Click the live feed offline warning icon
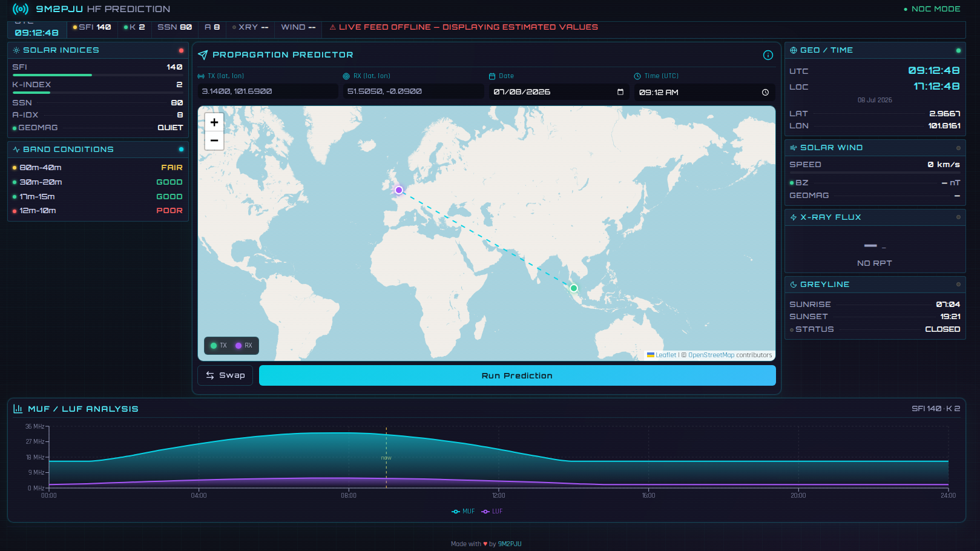Image resolution: width=980 pixels, height=551 pixels. coord(332,27)
